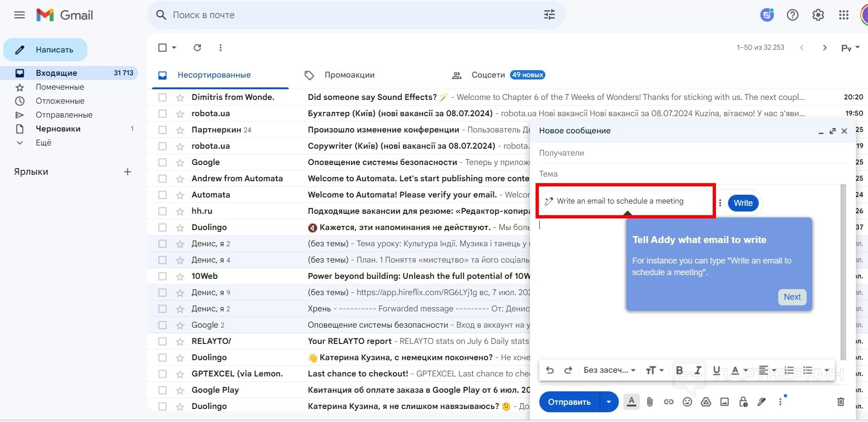Insert a file from Google Drive
The width and height of the screenshot is (868, 422).
pyautogui.click(x=706, y=402)
